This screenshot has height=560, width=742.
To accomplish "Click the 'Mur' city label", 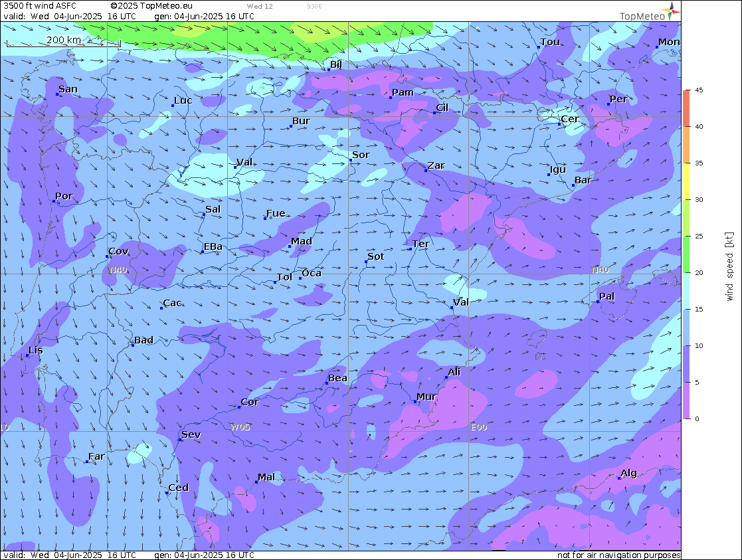I will pyautogui.click(x=426, y=397).
